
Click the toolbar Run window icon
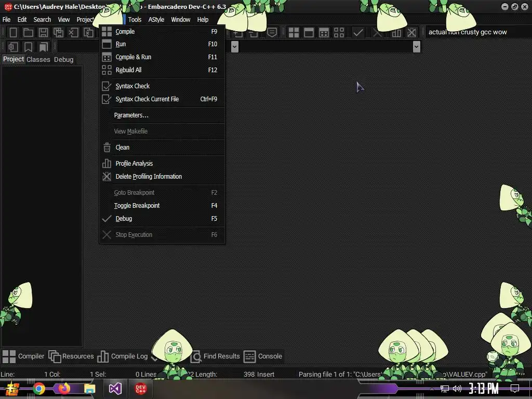[309, 33]
